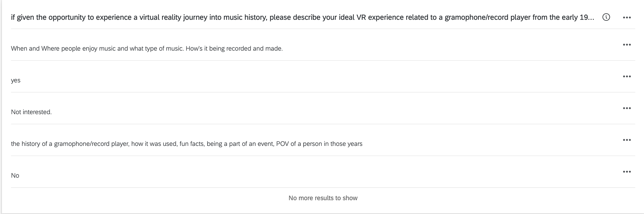Select the 'yes' response text

click(x=15, y=81)
